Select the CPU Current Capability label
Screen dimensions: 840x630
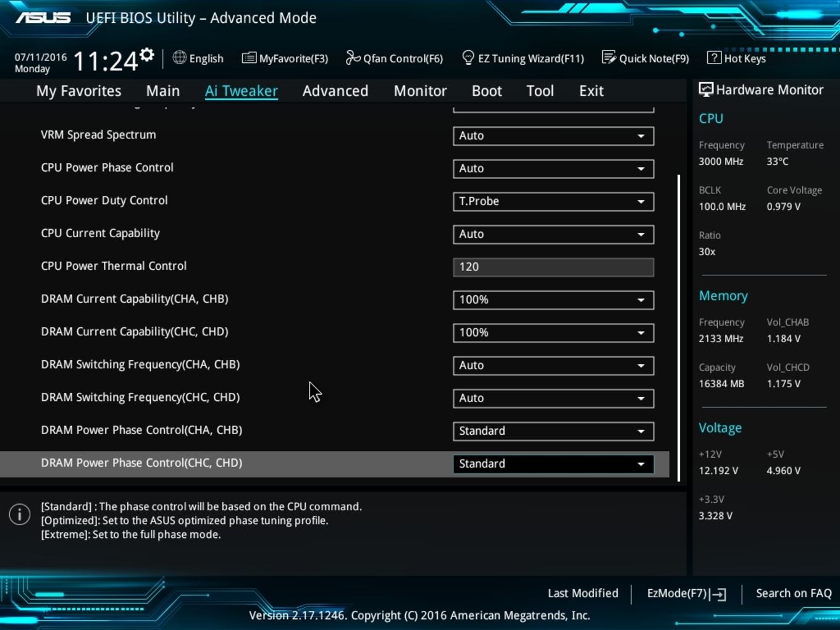pos(100,233)
